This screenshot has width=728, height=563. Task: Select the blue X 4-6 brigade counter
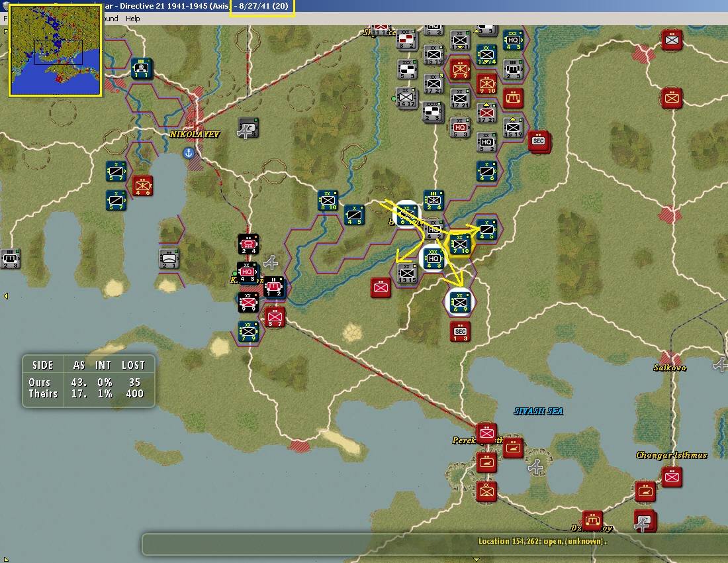tap(486, 172)
